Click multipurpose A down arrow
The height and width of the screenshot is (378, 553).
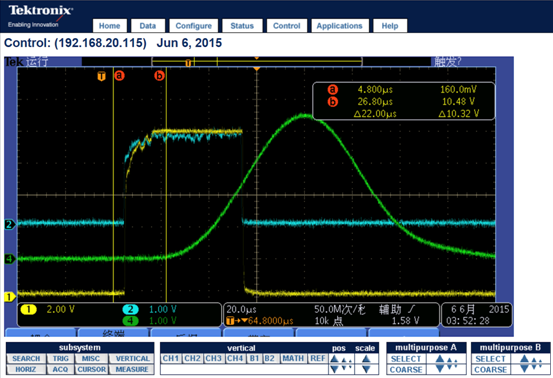pos(439,369)
